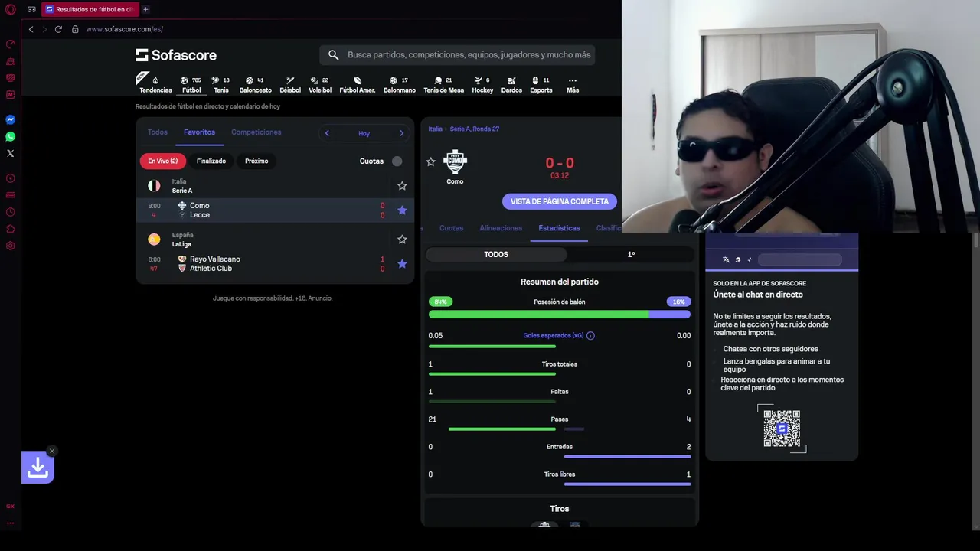Reload the Sofascore page

[58, 29]
